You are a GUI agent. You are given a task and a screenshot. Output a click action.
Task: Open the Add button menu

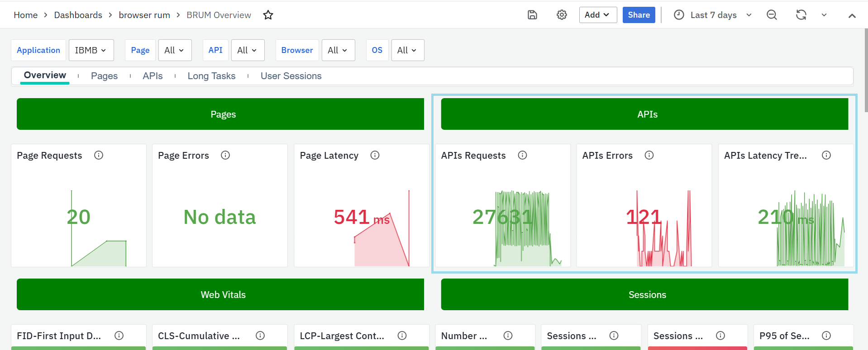click(597, 15)
